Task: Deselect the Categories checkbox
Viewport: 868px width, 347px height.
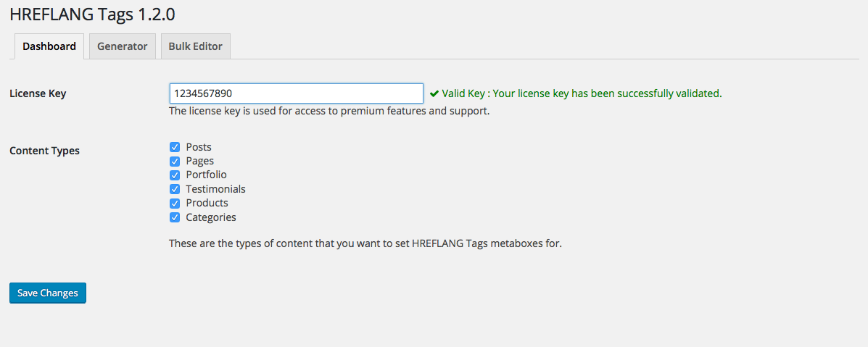Action: click(x=175, y=217)
